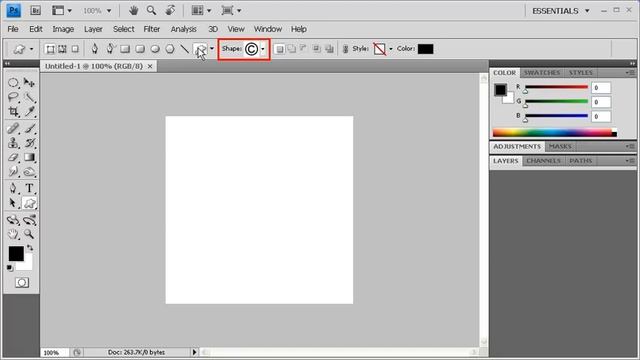The image size is (640, 360).
Task: Open the custom Shape picker dropdown
Action: 263,49
